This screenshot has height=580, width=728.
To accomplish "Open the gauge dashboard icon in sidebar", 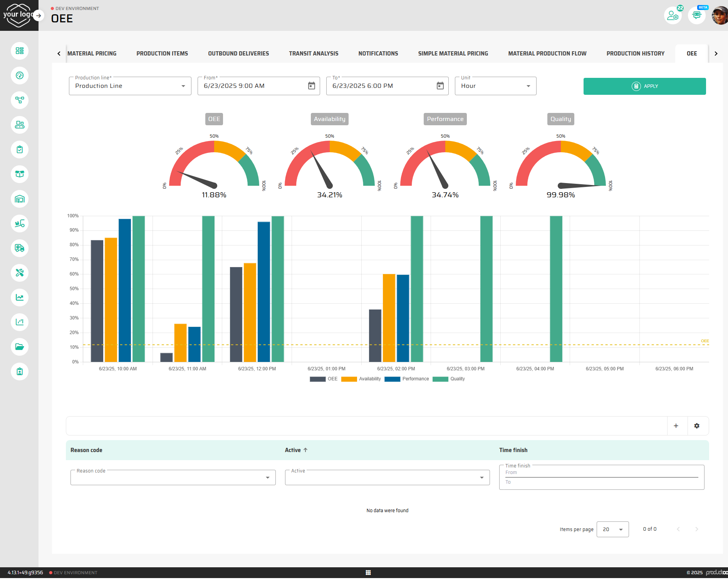I will (x=20, y=76).
